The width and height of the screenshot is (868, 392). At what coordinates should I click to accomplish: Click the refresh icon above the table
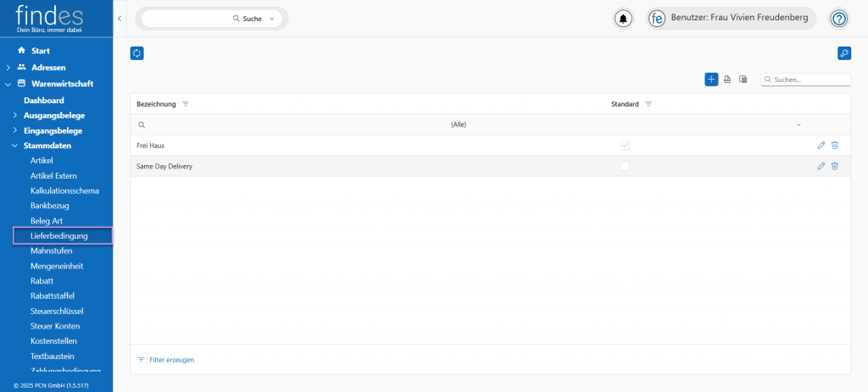136,53
